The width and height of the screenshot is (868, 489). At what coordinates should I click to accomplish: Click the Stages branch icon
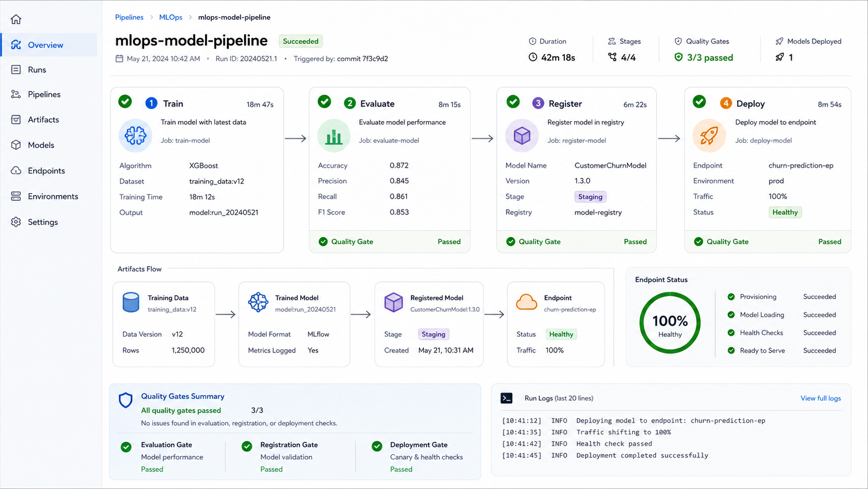point(613,57)
